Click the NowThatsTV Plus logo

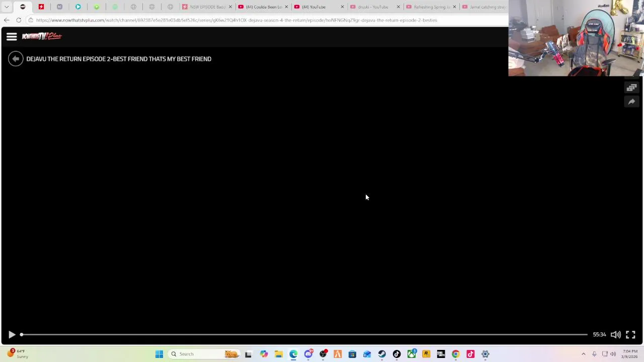pos(42,36)
